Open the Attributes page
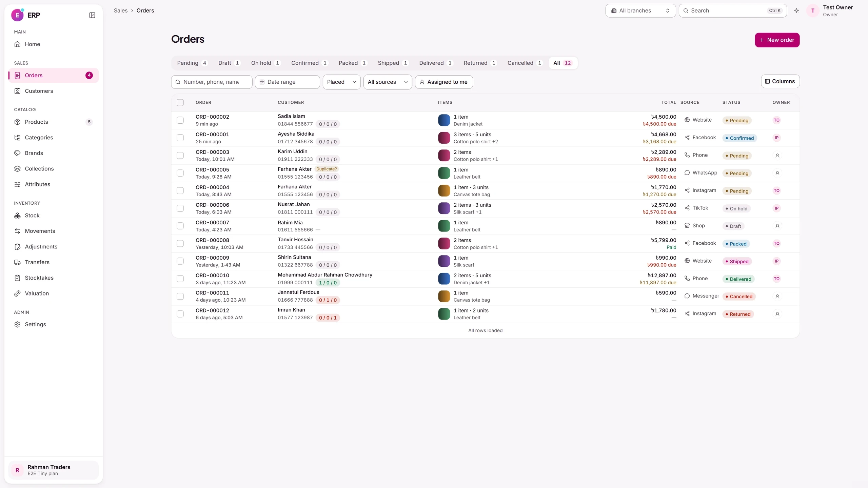This screenshot has width=868, height=488. pos(54,184)
